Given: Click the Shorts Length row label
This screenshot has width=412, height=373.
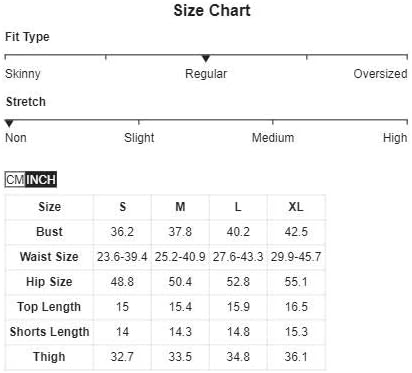Looking at the screenshot, I should click(49, 332).
